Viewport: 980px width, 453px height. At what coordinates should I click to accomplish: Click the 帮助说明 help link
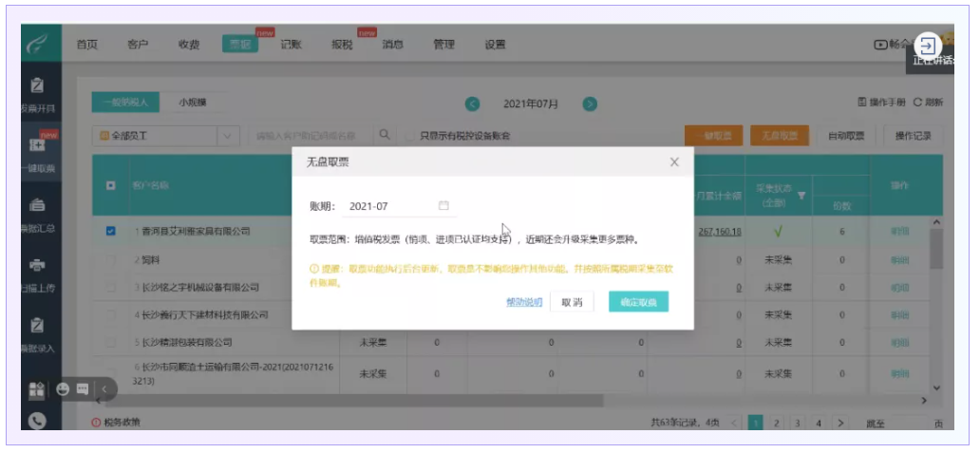(523, 302)
